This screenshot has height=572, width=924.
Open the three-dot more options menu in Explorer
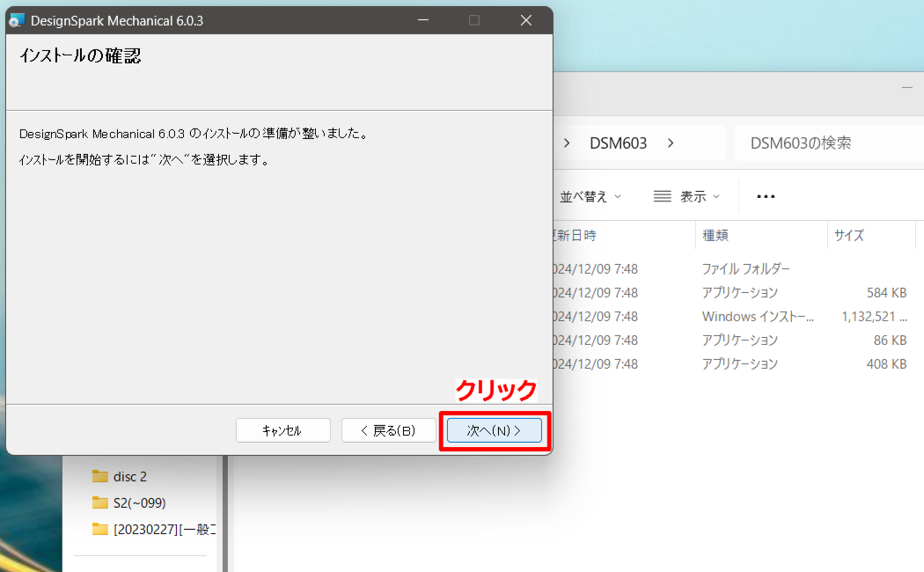click(766, 197)
